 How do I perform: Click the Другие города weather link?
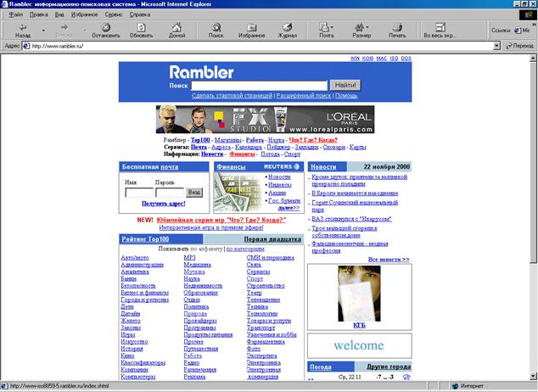pos(389,367)
